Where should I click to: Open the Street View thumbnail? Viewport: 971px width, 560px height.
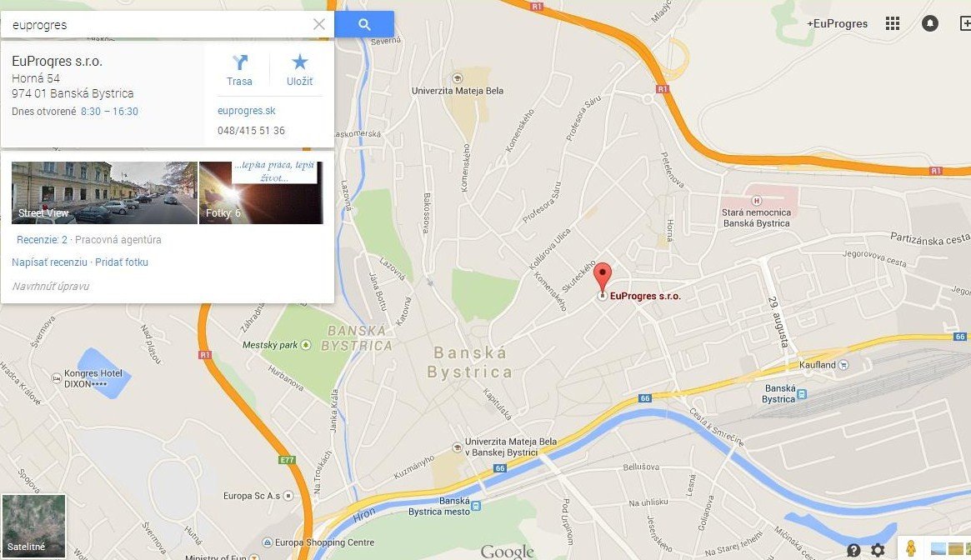pos(105,192)
